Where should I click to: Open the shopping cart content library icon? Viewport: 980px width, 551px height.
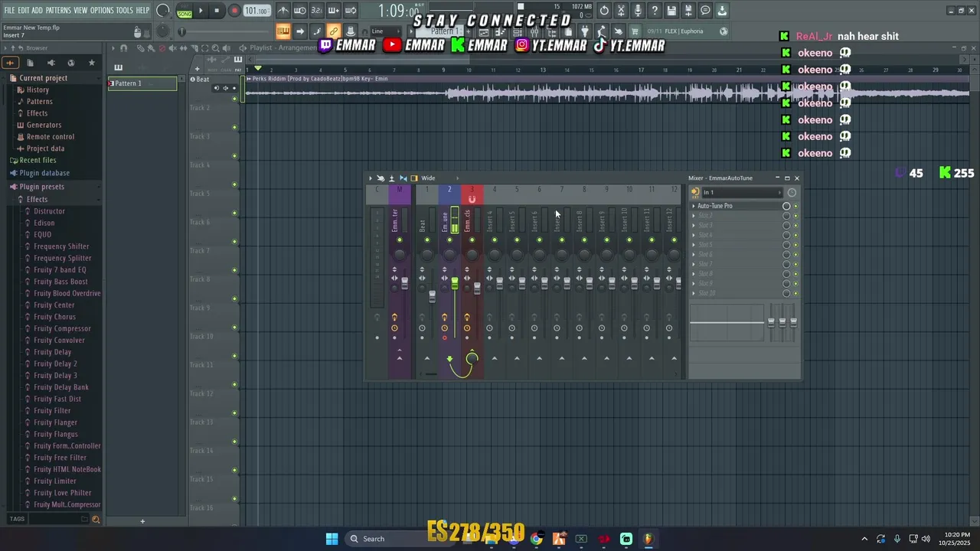point(635,31)
